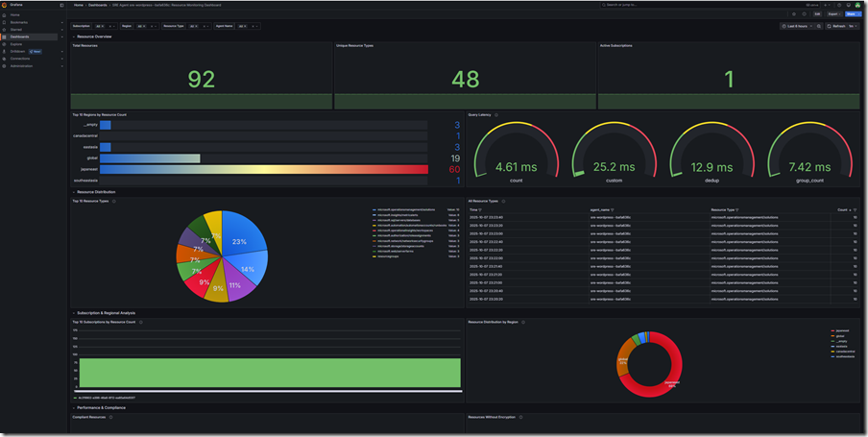Click the Grafana logo in sidebar
Viewport: 868px width, 437px height.
point(5,5)
